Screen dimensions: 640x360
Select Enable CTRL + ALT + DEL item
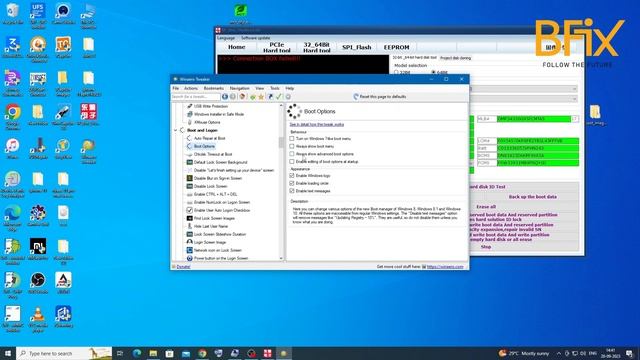216,194
